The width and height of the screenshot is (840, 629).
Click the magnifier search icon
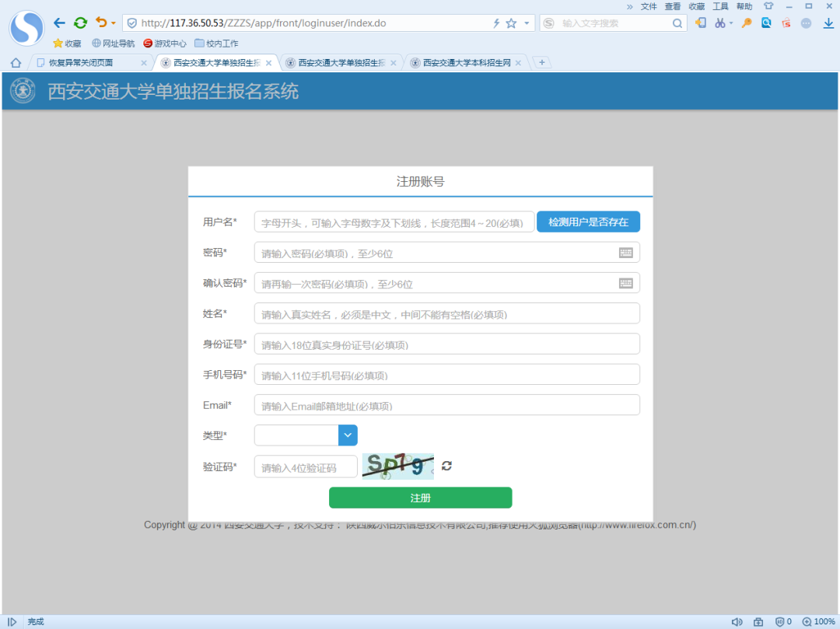pos(677,23)
